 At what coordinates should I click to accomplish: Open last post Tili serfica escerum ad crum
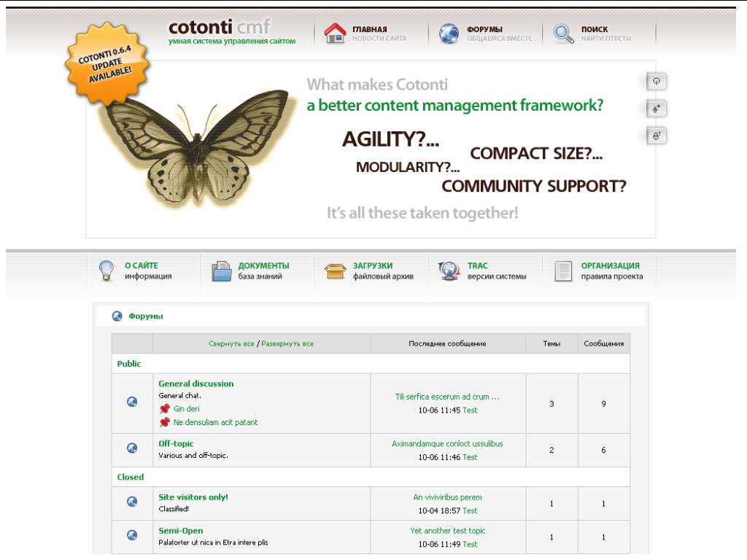(x=447, y=397)
